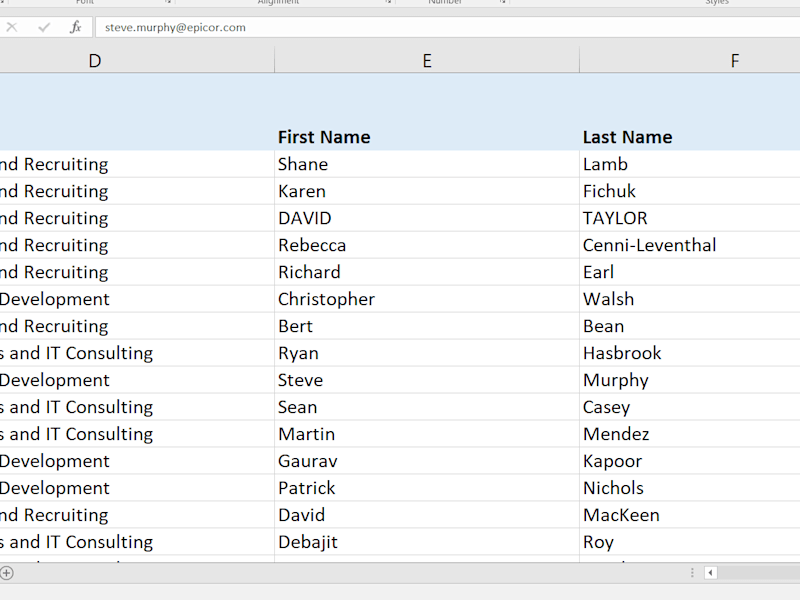Select cell containing Ryan
The width and height of the screenshot is (800, 600).
(x=427, y=353)
